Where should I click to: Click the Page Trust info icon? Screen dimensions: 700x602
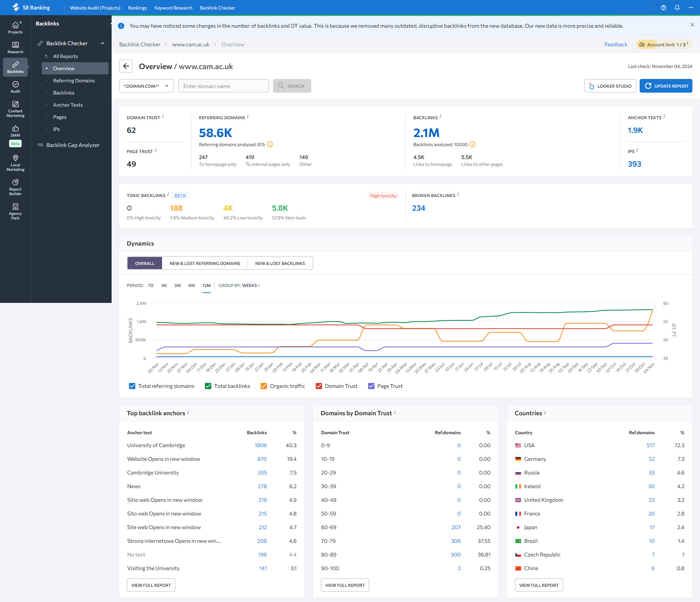click(156, 150)
